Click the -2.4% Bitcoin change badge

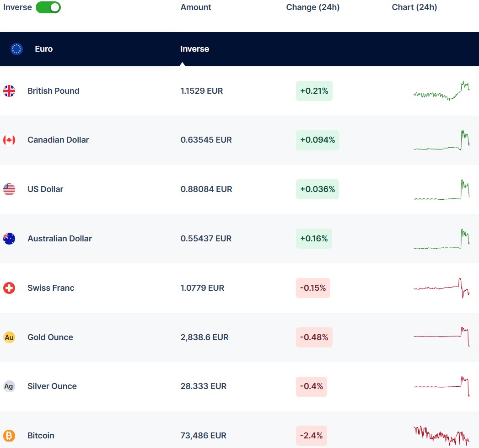point(311,436)
